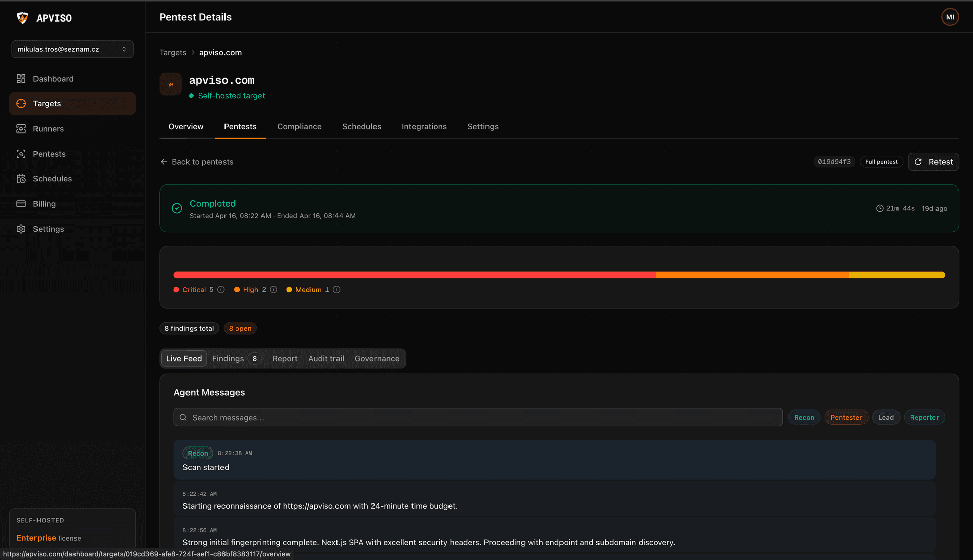Click the info icon next to Critical 5

221,290
